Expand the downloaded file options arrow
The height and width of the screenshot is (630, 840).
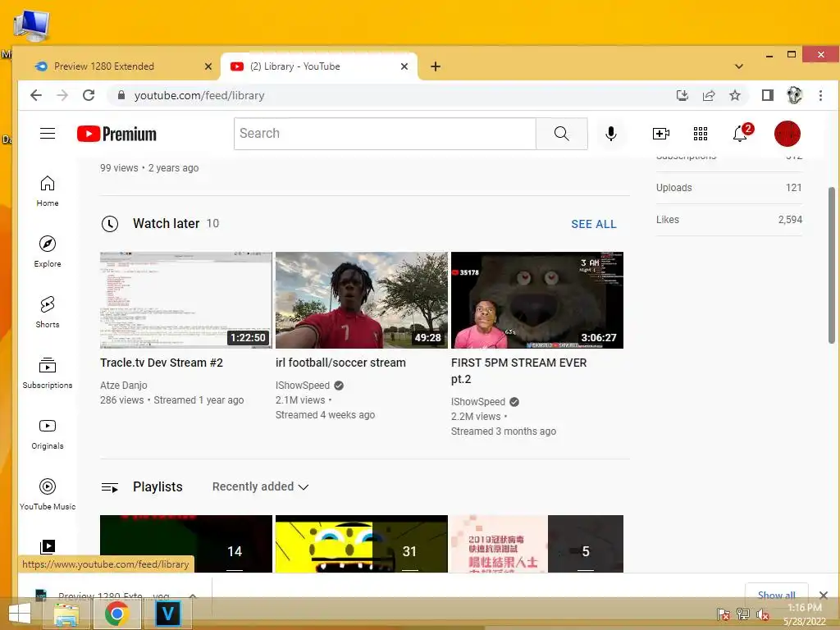[193, 596]
